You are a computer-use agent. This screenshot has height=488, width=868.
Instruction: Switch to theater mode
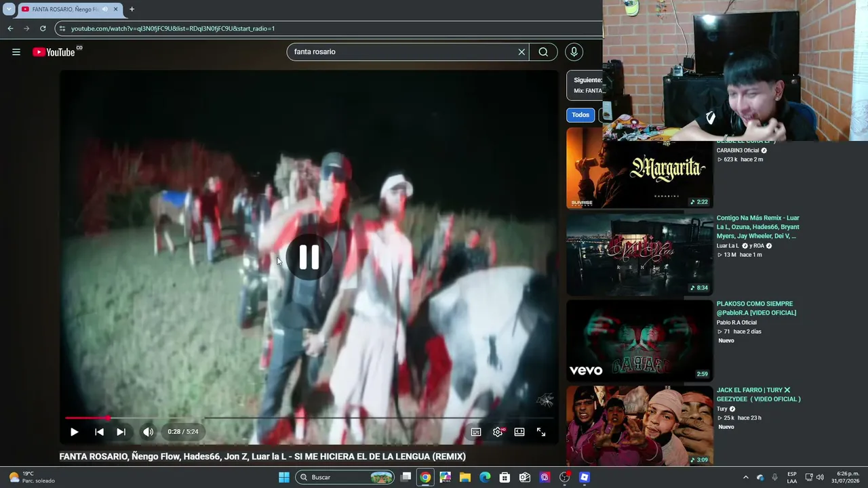(x=519, y=432)
